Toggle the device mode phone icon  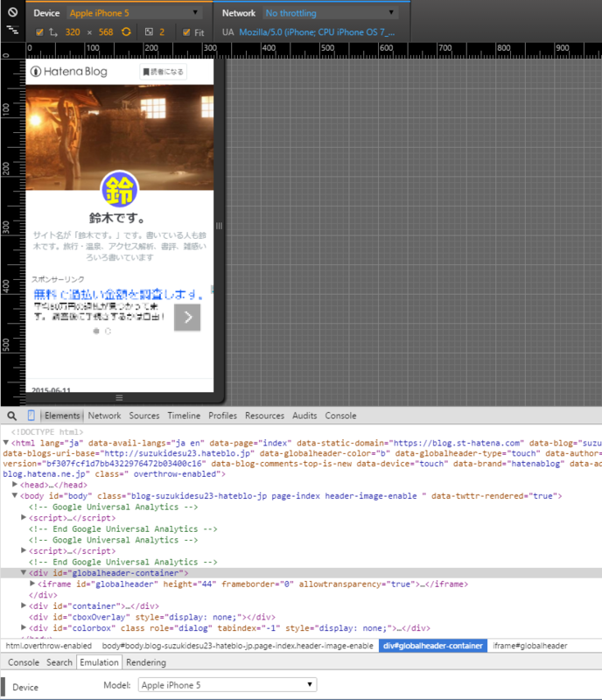coord(31,416)
